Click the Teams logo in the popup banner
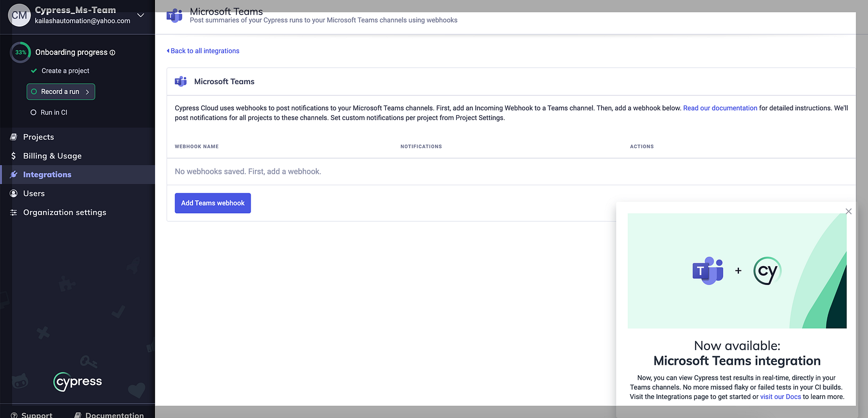Image resolution: width=868 pixels, height=418 pixels. [x=708, y=270]
